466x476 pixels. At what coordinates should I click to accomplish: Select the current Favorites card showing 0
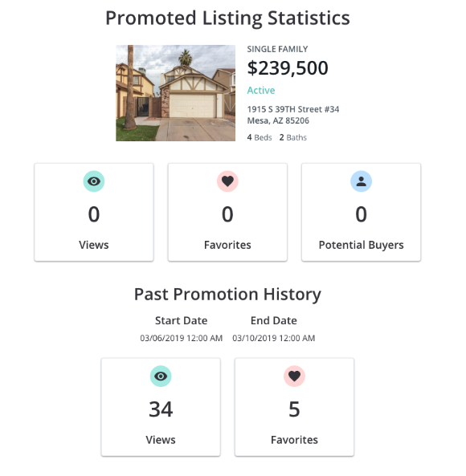(227, 212)
